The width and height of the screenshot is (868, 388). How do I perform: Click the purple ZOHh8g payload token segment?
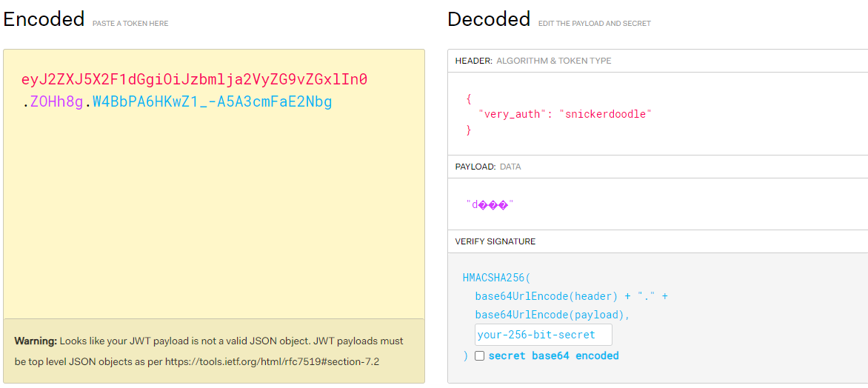click(56, 102)
